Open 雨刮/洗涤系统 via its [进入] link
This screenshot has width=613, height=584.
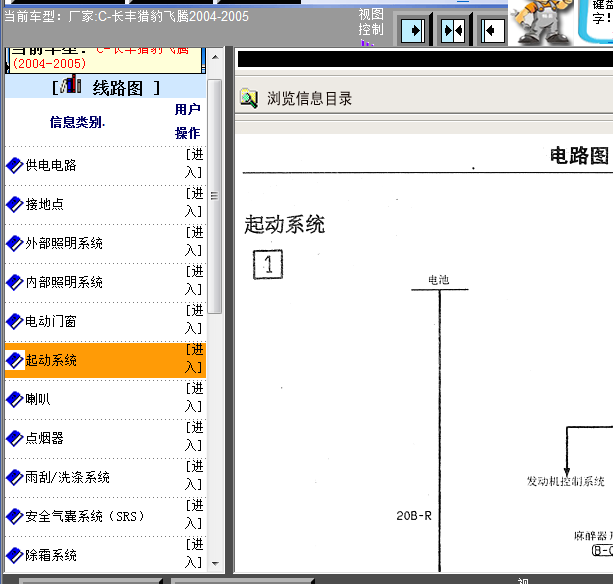pyautogui.click(x=194, y=475)
